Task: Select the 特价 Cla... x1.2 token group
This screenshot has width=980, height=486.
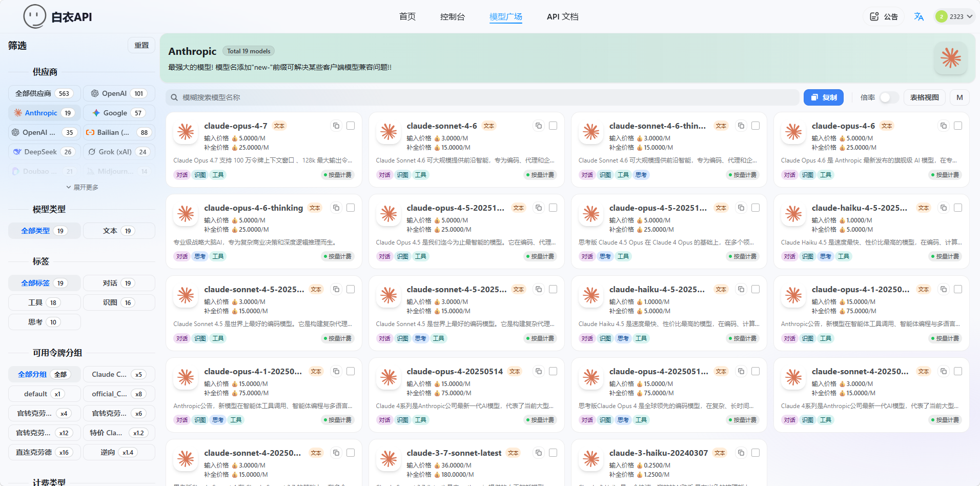Action: pos(119,433)
